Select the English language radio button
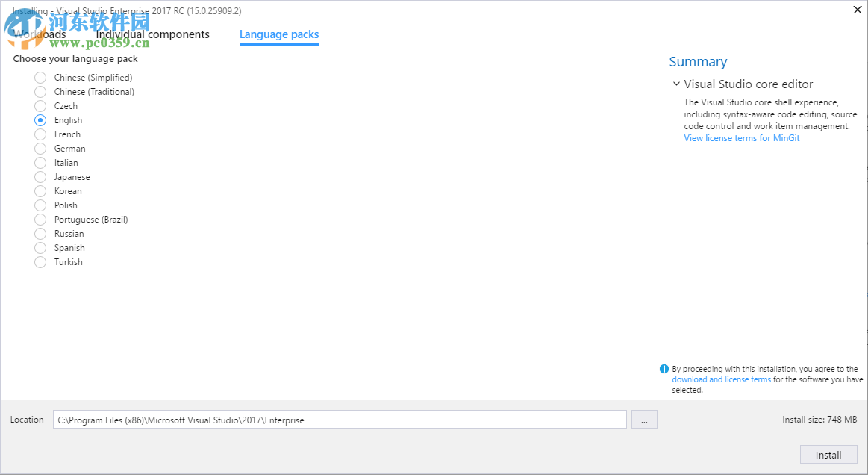This screenshot has height=475, width=868. click(x=40, y=120)
